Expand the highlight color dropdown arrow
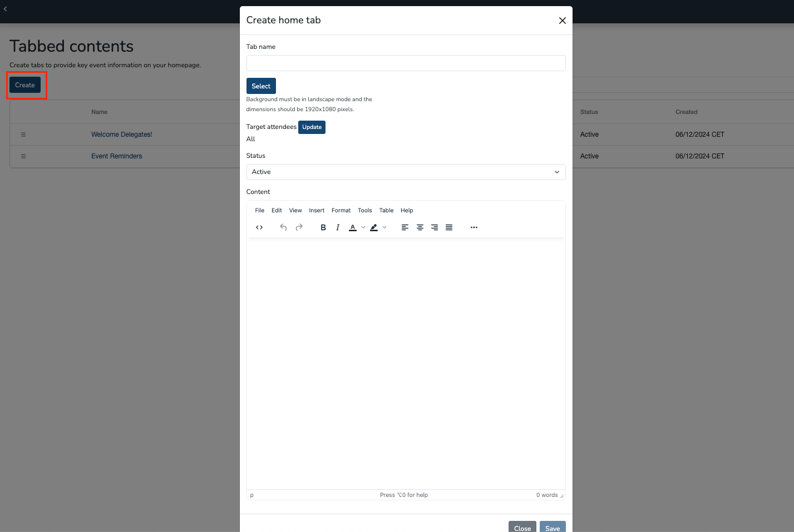 (384, 227)
